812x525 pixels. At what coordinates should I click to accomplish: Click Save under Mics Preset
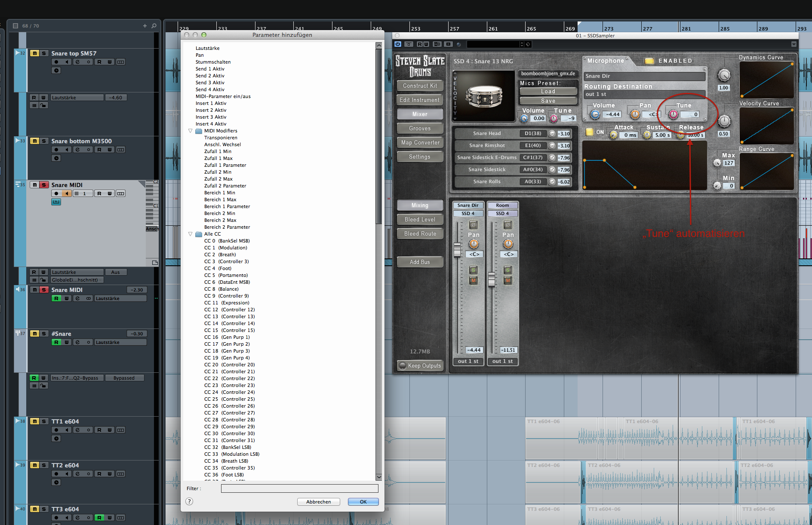pyautogui.click(x=548, y=101)
